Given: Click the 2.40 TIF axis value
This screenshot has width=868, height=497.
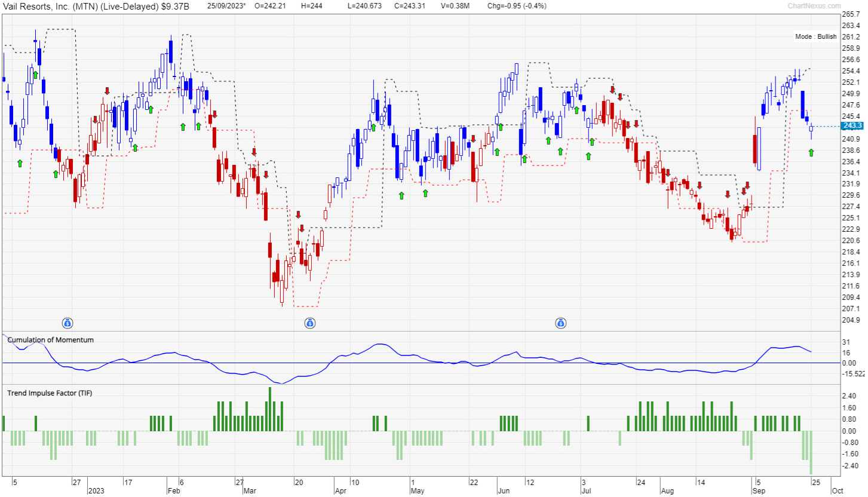Looking at the screenshot, I should tap(849, 396).
